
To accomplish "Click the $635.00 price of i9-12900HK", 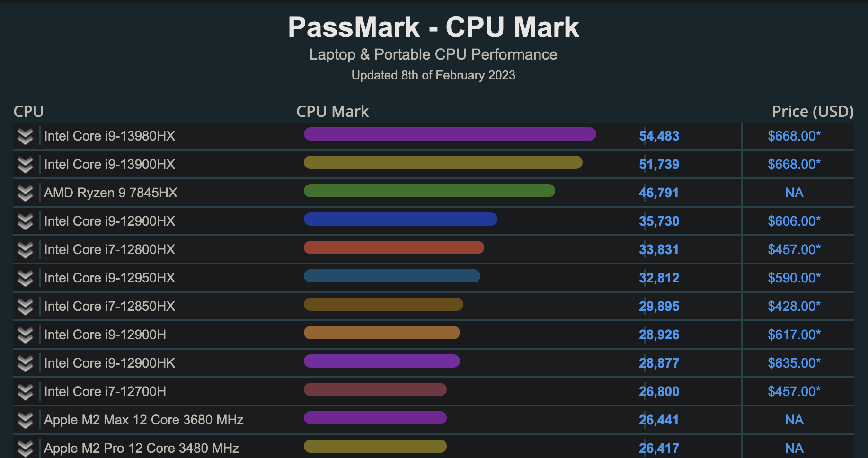I will (794, 363).
